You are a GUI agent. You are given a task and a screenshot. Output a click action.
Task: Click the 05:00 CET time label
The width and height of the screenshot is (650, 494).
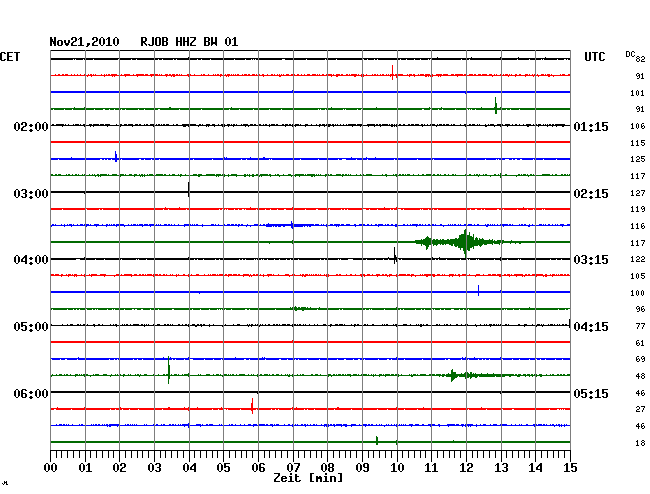click(31, 327)
